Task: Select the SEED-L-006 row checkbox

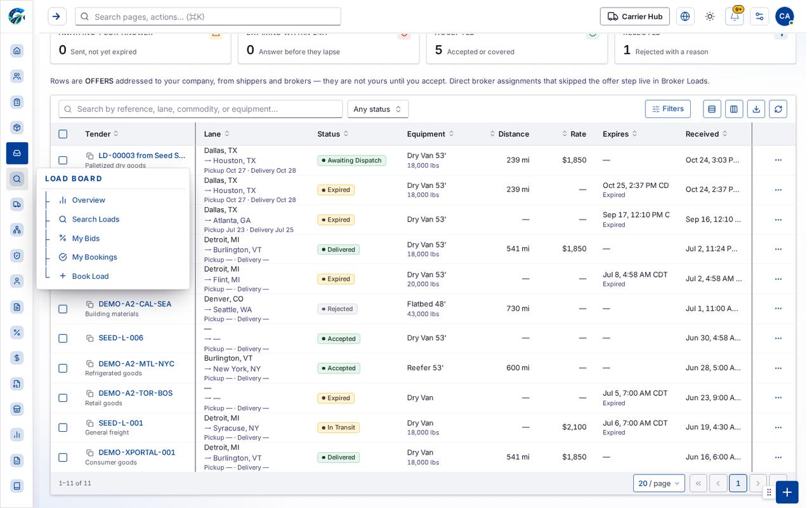Action: click(63, 338)
